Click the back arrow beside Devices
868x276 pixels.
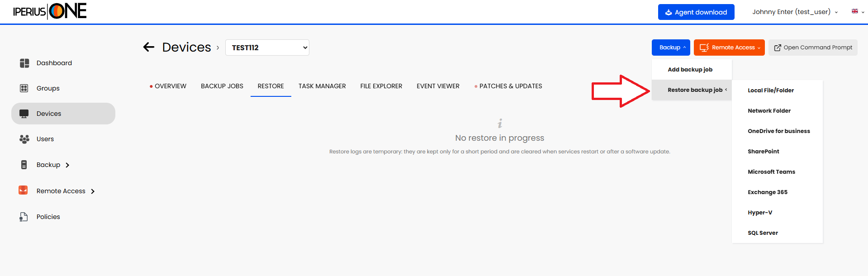(149, 47)
